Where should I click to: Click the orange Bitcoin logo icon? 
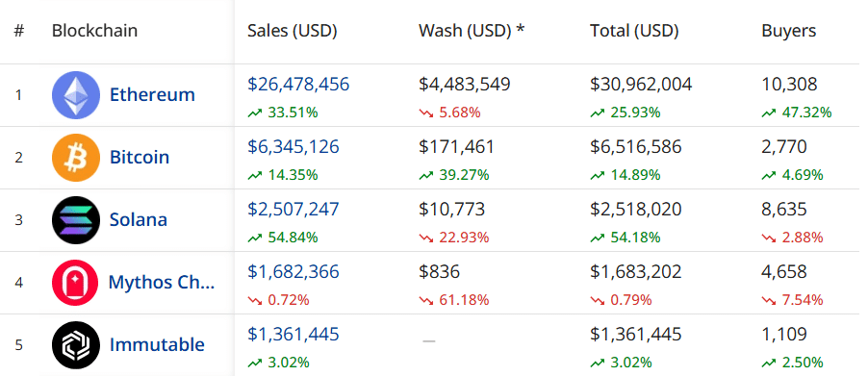point(76,158)
